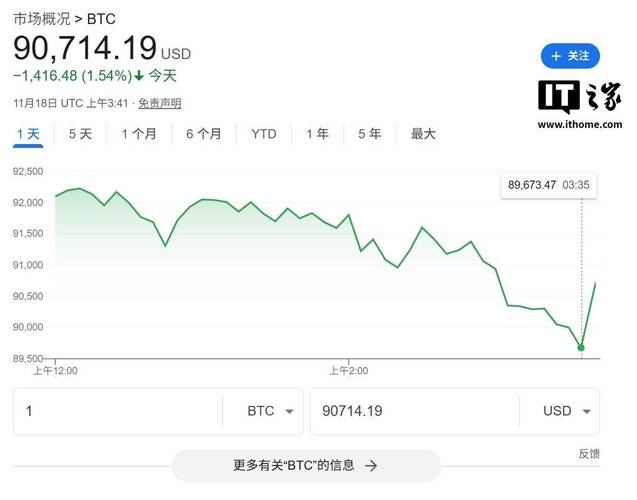Switch to the 5 天 range tab

tap(80, 134)
